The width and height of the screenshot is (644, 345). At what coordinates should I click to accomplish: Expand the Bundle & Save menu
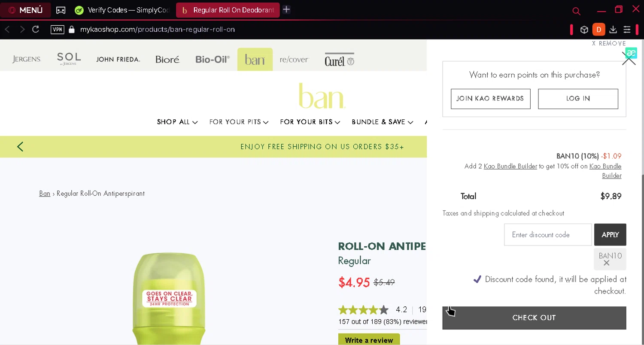382,122
